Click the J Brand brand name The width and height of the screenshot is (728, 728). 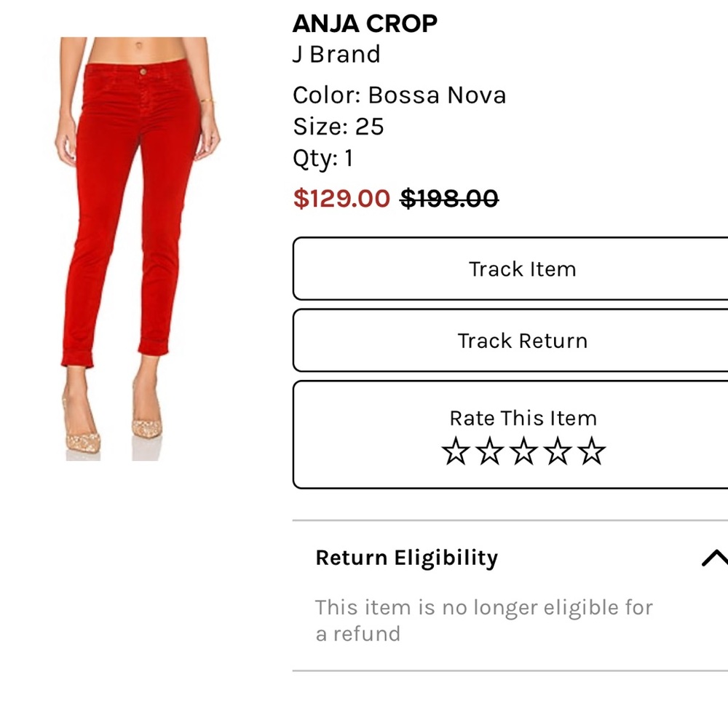click(x=336, y=54)
